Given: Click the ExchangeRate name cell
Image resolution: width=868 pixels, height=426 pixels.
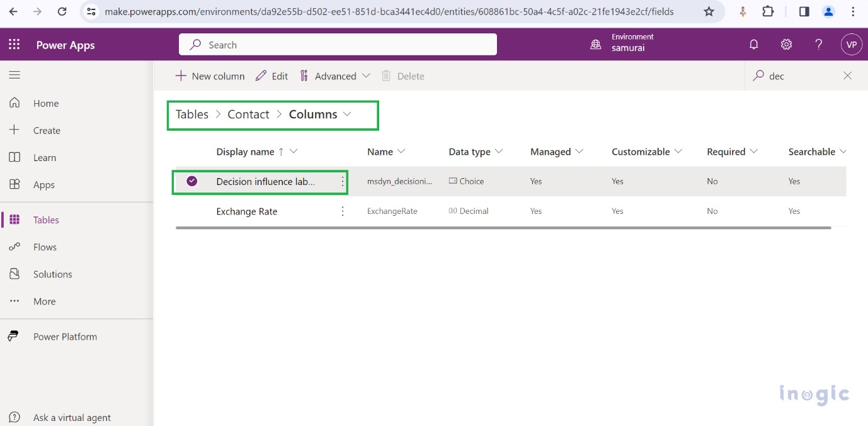Looking at the screenshot, I should pyautogui.click(x=392, y=211).
